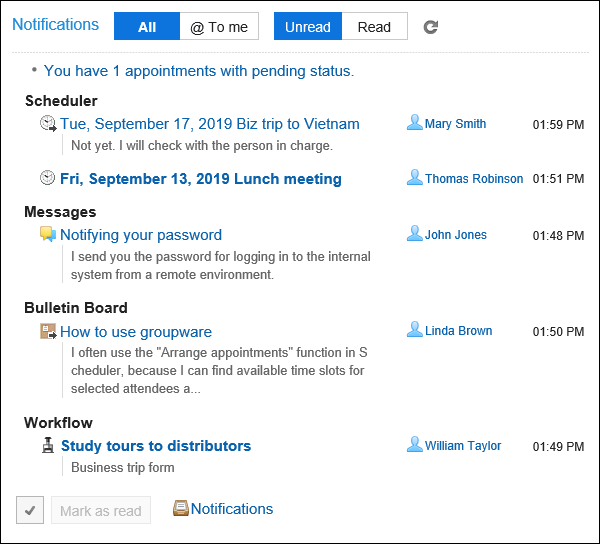Click the 01:48 PM timestamp

(x=558, y=236)
